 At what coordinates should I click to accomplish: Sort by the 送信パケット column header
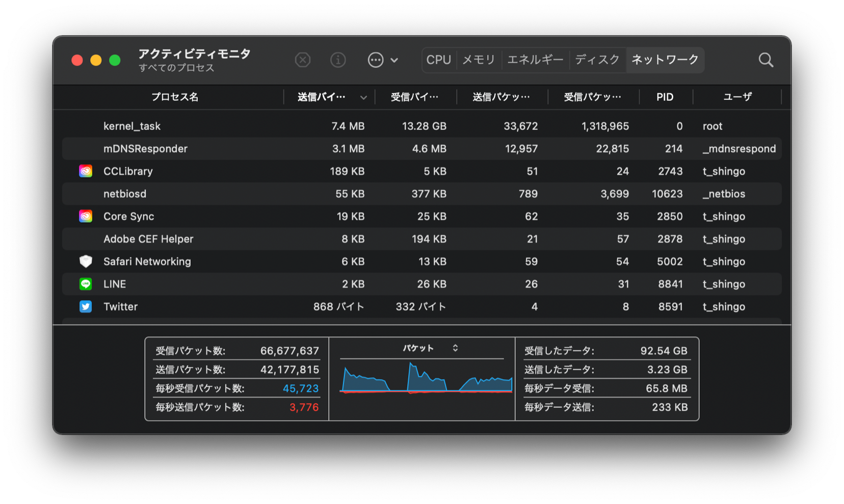click(x=501, y=97)
